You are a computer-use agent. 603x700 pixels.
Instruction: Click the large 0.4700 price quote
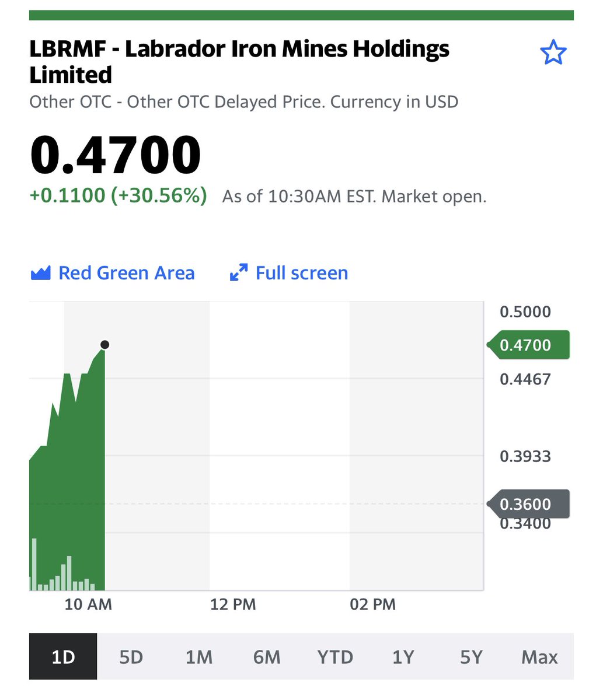point(116,155)
